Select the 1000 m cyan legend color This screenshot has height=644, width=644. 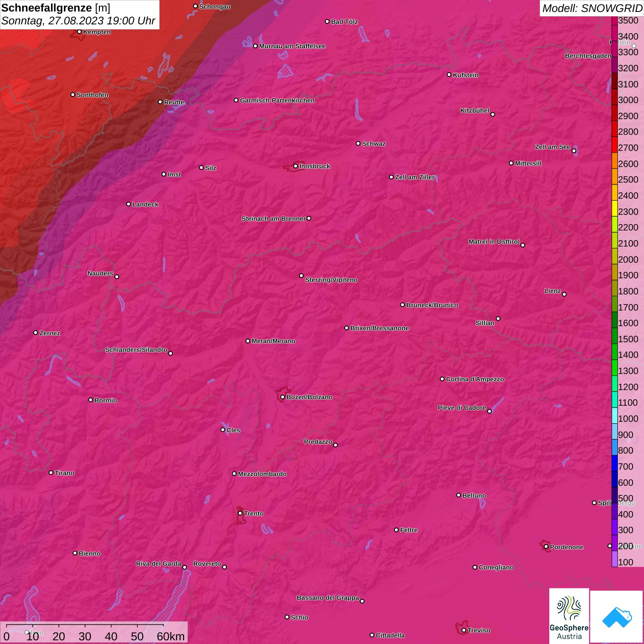click(615, 415)
